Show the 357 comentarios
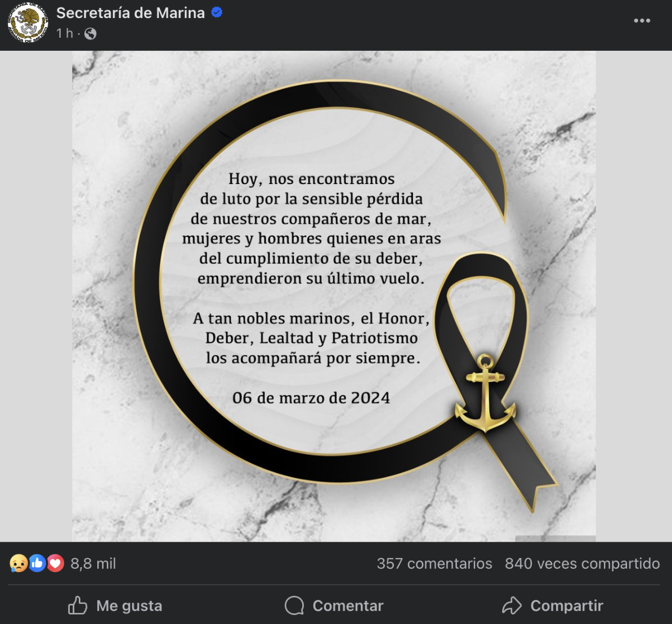This screenshot has height=624, width=672. tap(434, 564)
